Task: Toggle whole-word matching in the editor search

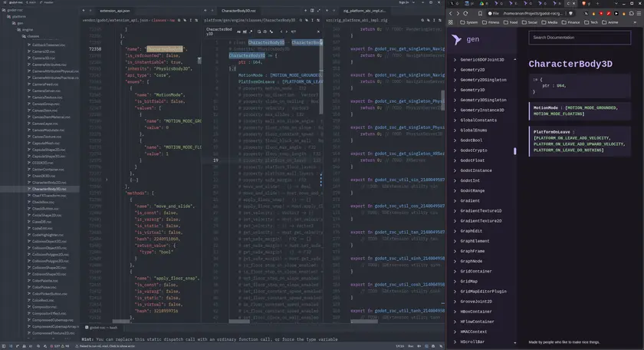Action: pos(245,31)
